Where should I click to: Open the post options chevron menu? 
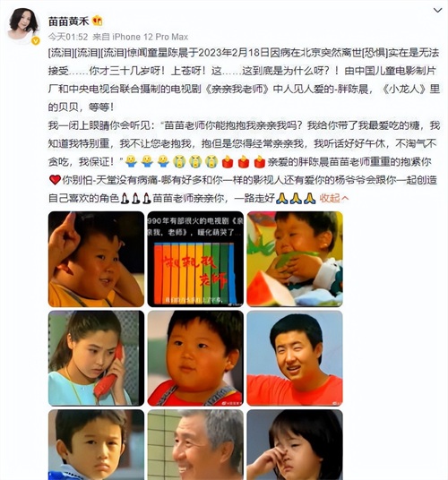(x=437, y=11)
